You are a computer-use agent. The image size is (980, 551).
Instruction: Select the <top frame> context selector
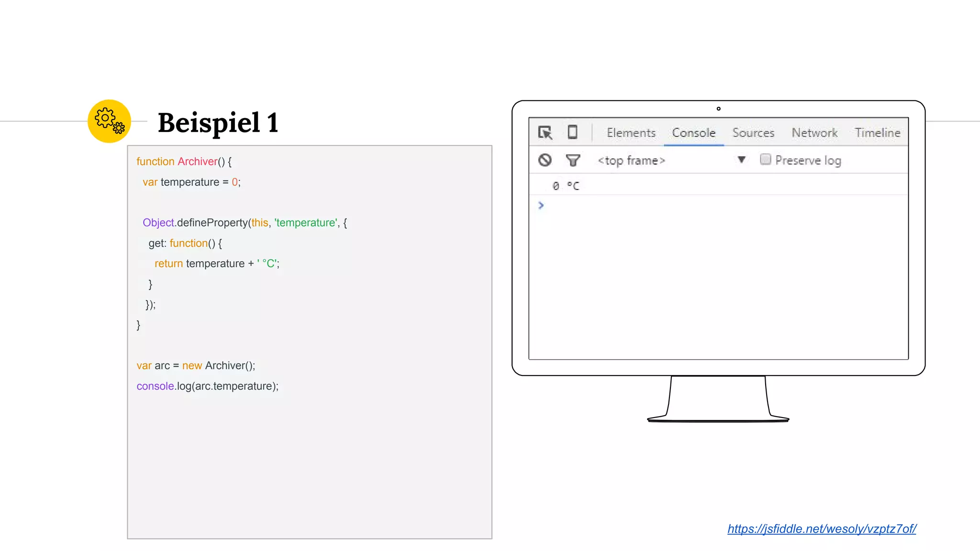[x=631, y=161]
